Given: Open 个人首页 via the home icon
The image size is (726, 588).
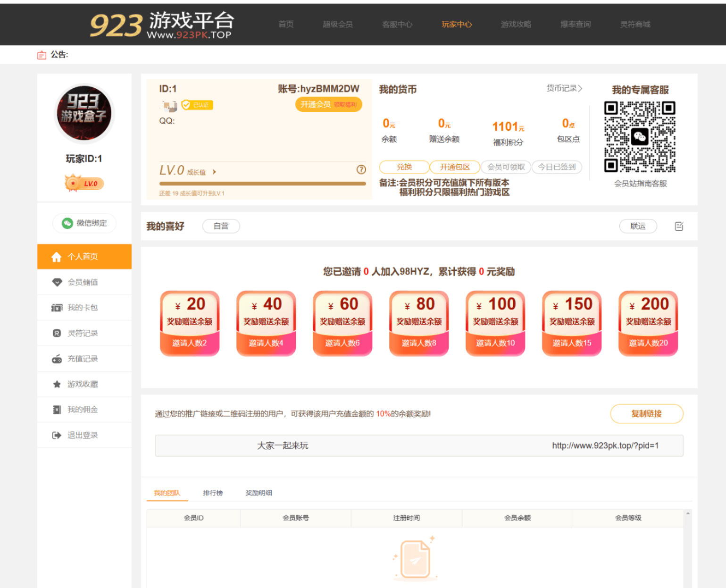Looking at the screenshot, I should tap(57, 257).
